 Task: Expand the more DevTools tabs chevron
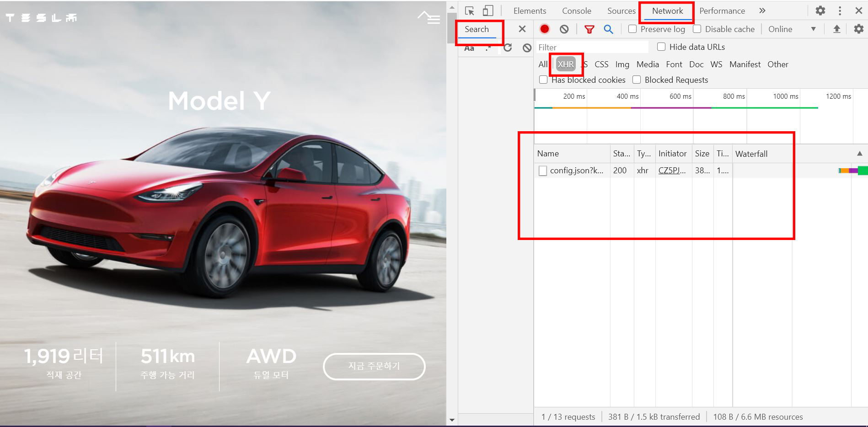point(762,11)
